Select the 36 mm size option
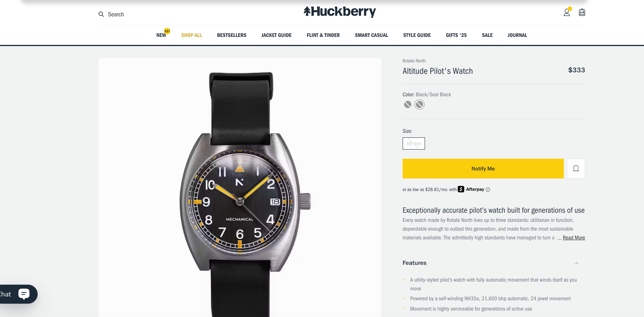 [x=414, y=143]
